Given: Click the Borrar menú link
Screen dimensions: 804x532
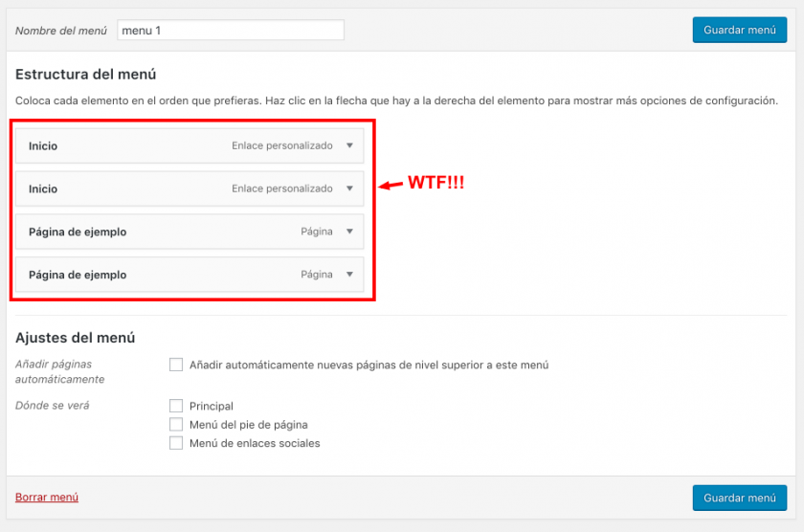Looking at the screenshot, I should pyautogui.click(x=47, y=498).
